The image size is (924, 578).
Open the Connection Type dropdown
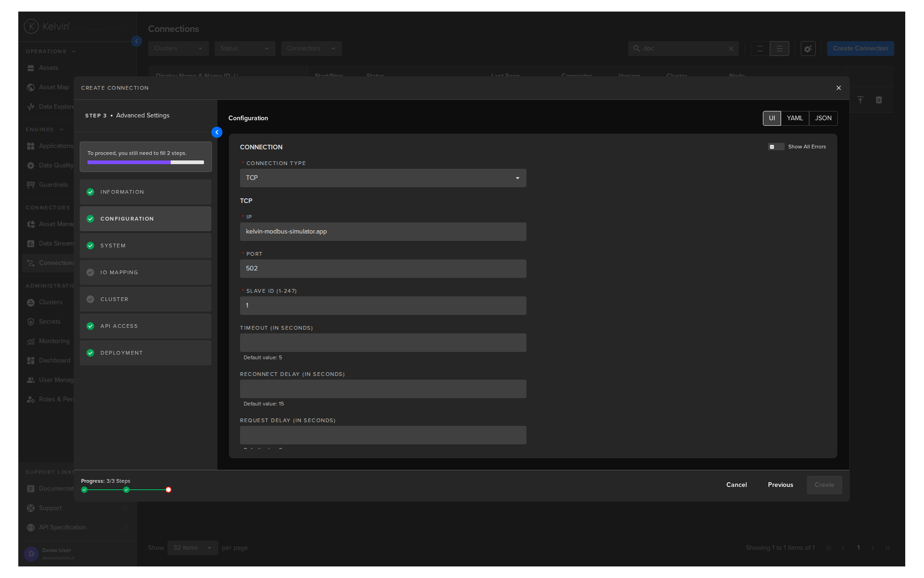coord(383,178)
